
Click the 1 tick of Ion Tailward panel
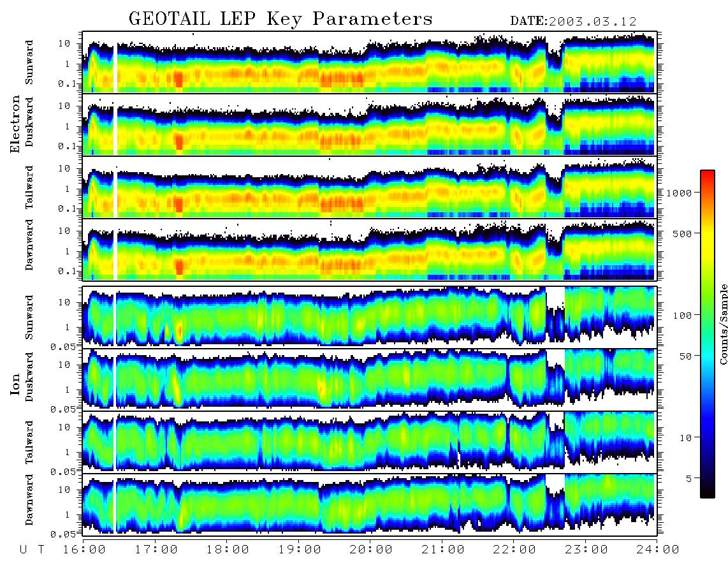point(68,452)
